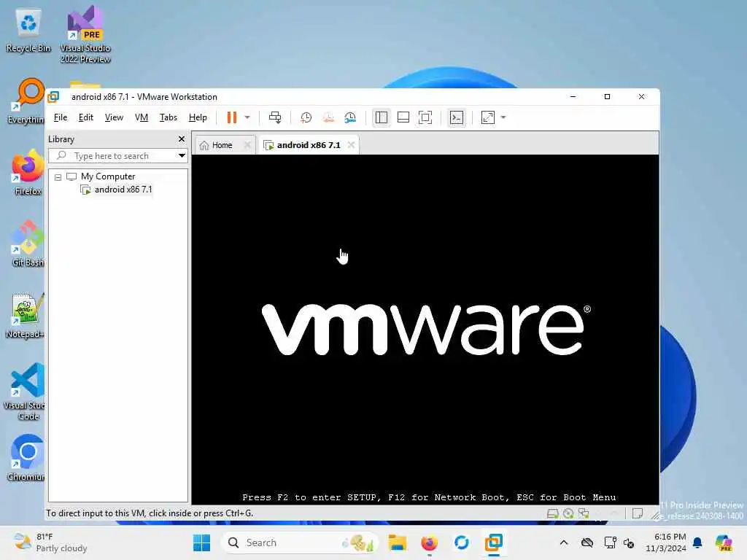Click the muted volume tray icon
This screenshot has height=560, width=747.
629,542
